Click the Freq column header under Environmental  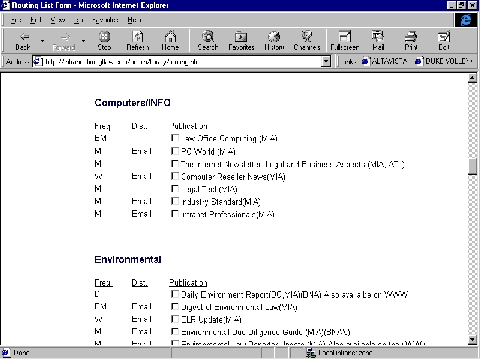tap(103, 283)
